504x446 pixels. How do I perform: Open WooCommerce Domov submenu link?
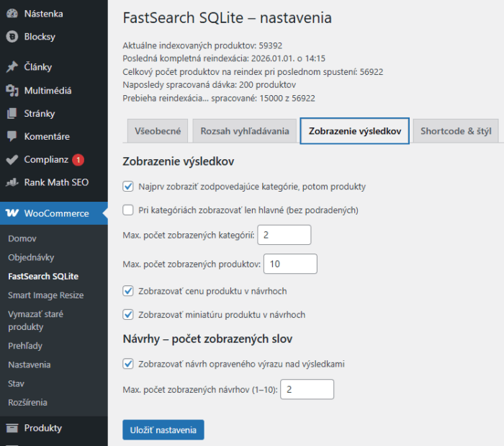point(22,238)
